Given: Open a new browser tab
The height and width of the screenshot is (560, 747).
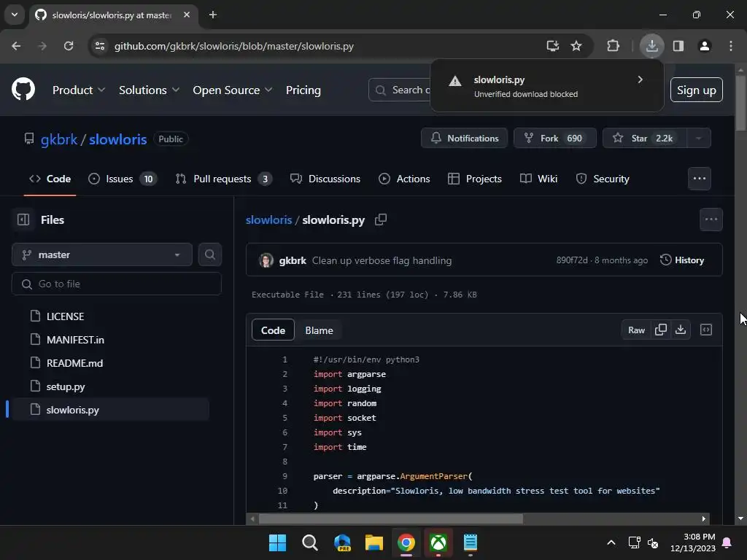Looking at the screenshot, I should (x=213, y=15).
